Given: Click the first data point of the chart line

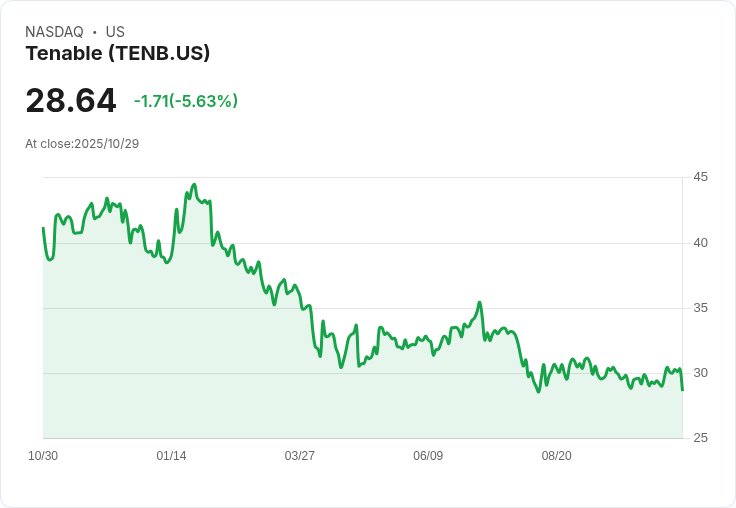Looking at the screenshot, I should tap(43, 228).
